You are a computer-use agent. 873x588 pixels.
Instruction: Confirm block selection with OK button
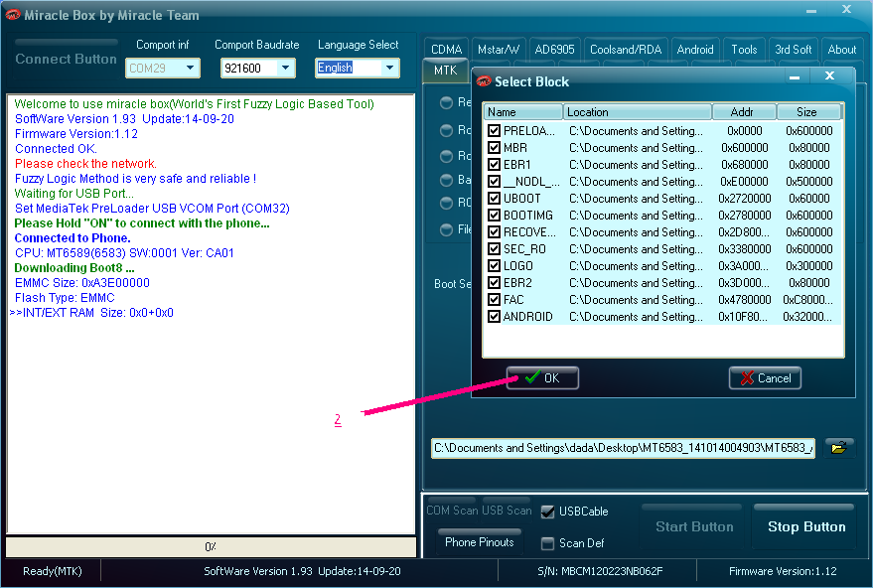542,378
